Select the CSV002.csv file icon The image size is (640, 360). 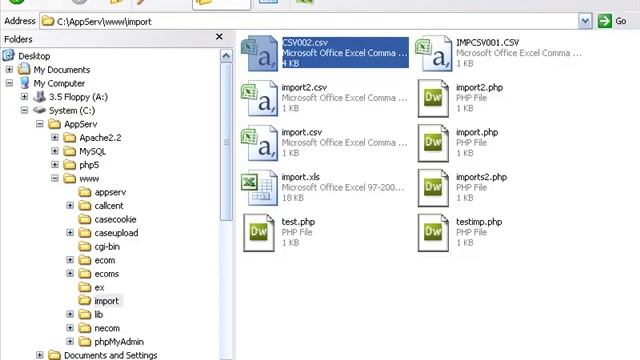(260, 53)
